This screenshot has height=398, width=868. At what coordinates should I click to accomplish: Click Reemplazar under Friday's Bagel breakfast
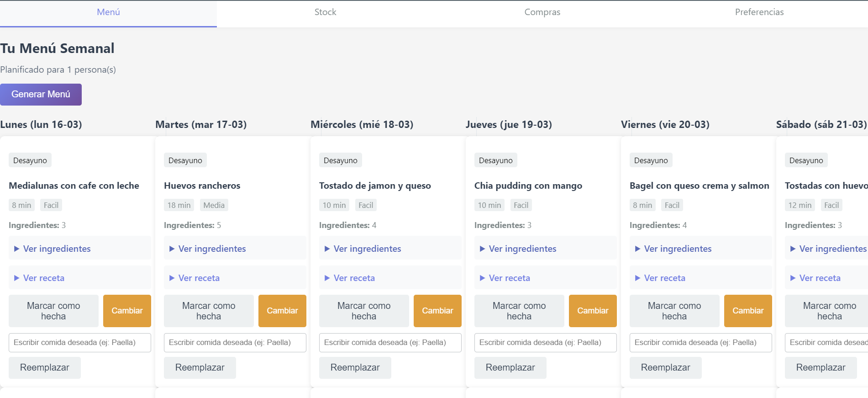click(x=665, y=367)
